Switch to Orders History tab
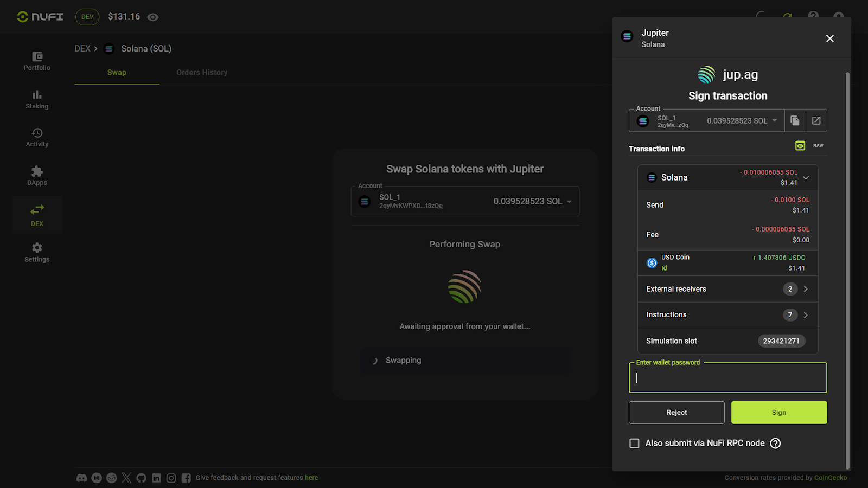 (x=202, y=73)
